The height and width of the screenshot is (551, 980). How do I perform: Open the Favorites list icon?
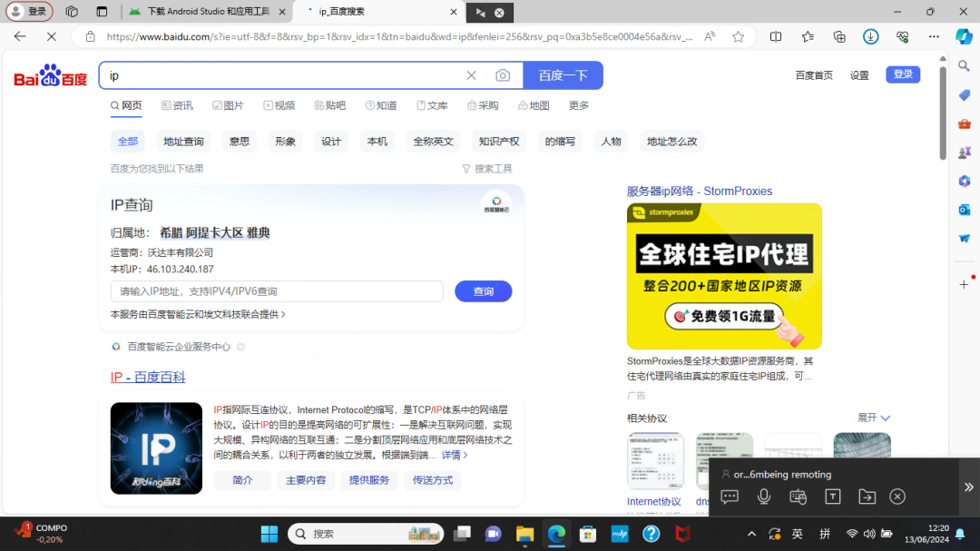tap(808, 37)
